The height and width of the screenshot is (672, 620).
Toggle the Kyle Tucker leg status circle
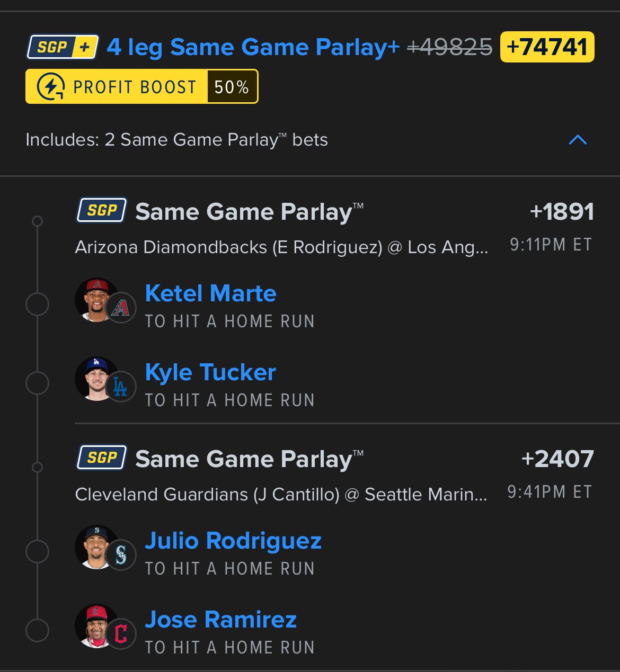click(x=38, y=383)
